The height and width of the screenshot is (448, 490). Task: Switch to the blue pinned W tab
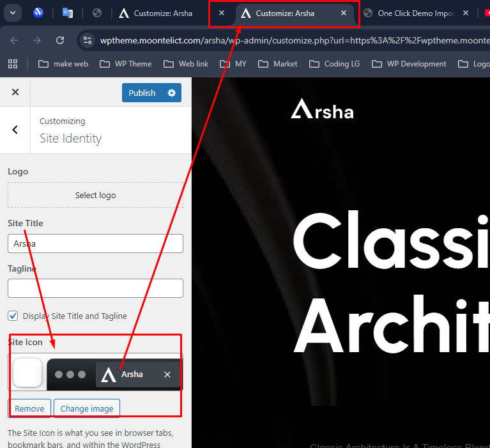[38, 13]
